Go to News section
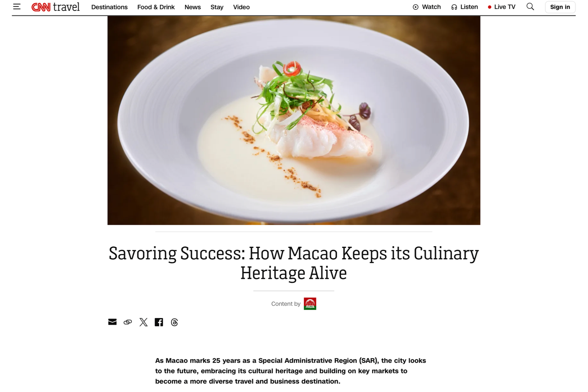This screenshot has height=392, width=588. (193, 7)
